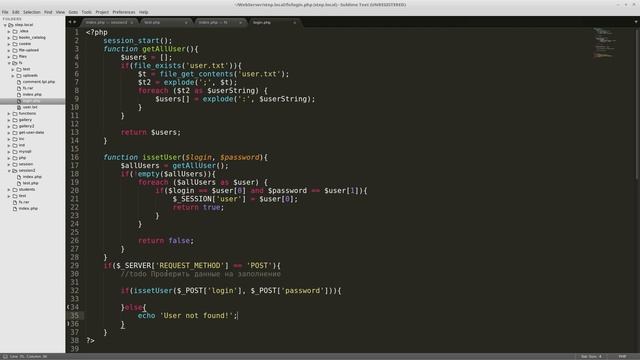Expand the books_catalog folder
640x360 pixels.
coord(9,38)
